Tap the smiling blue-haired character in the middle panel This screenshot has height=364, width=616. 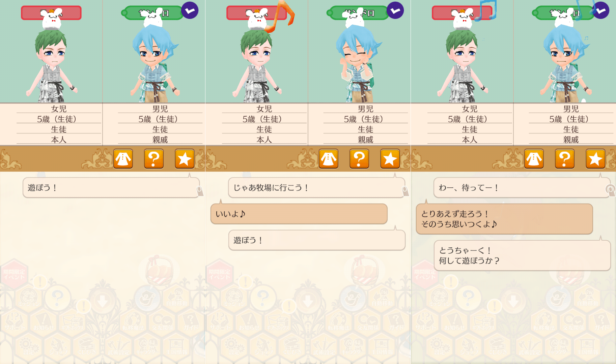point(358,64)
